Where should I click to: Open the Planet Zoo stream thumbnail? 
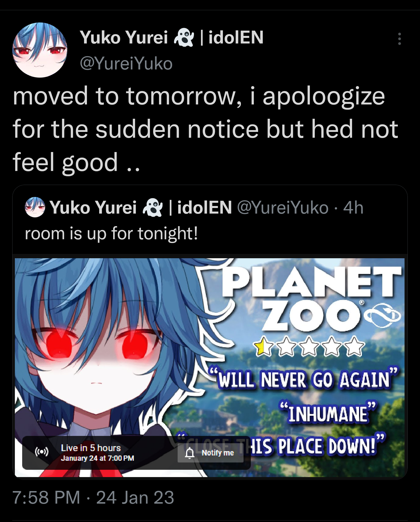(210, 368)
